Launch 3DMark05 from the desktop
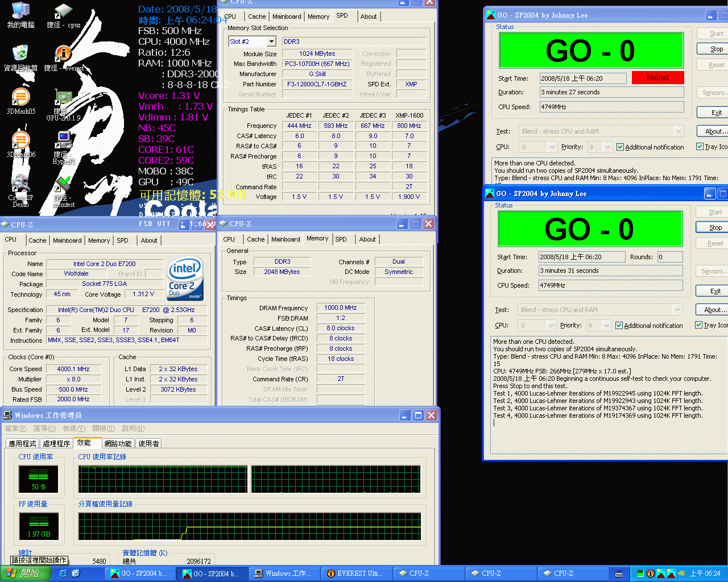Image resolution: width=728 pixels, height=582 pixels. [20, 102]
